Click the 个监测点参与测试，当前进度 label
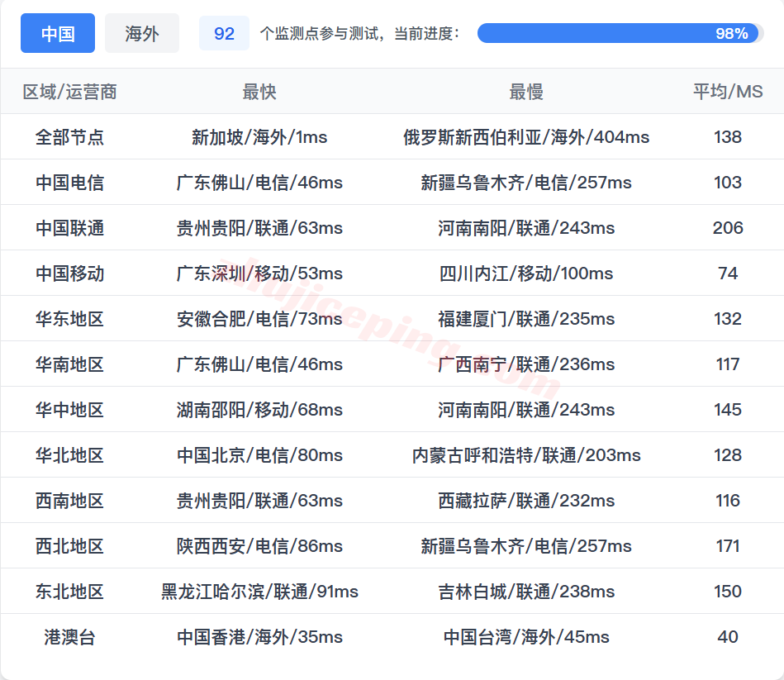Screen dimensions: 784x680 click(x=359, y=34)
